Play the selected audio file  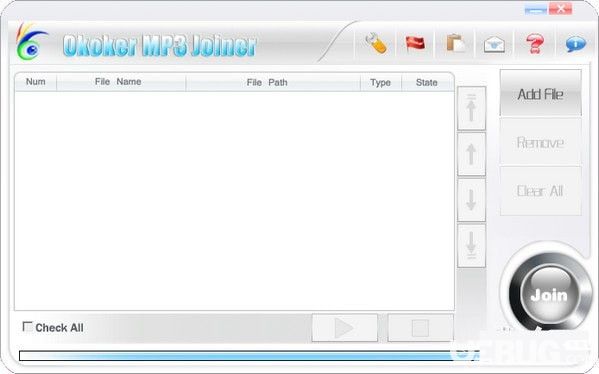tap(345, 328)
